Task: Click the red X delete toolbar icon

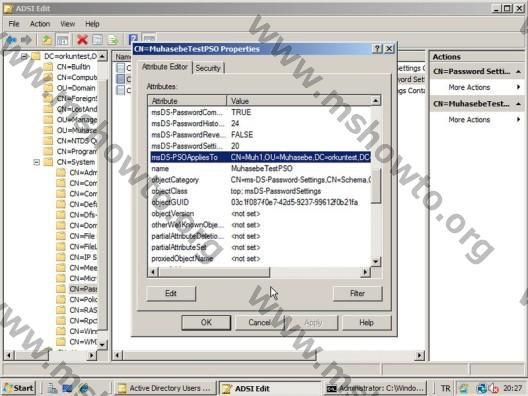Action: point(82,40)
